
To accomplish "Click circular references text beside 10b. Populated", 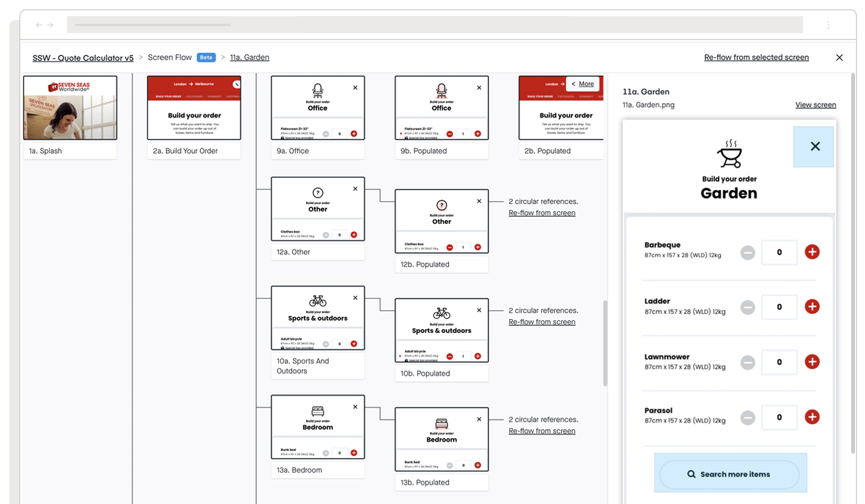I will point(543,311).
